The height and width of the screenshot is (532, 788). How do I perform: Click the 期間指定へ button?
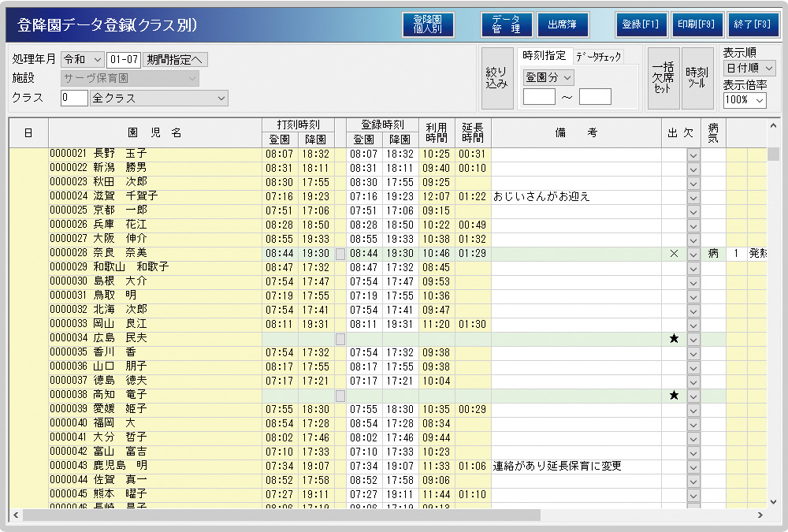(175, 60)
